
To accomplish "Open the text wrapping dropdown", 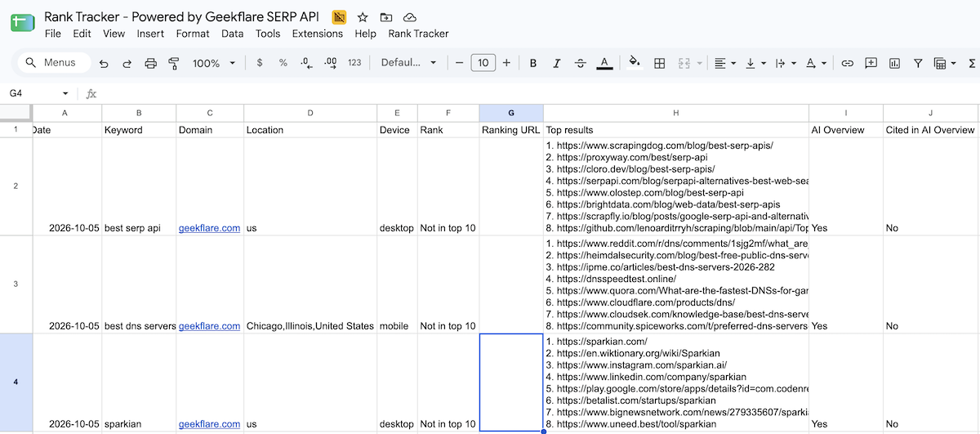I will pos(784,63).
